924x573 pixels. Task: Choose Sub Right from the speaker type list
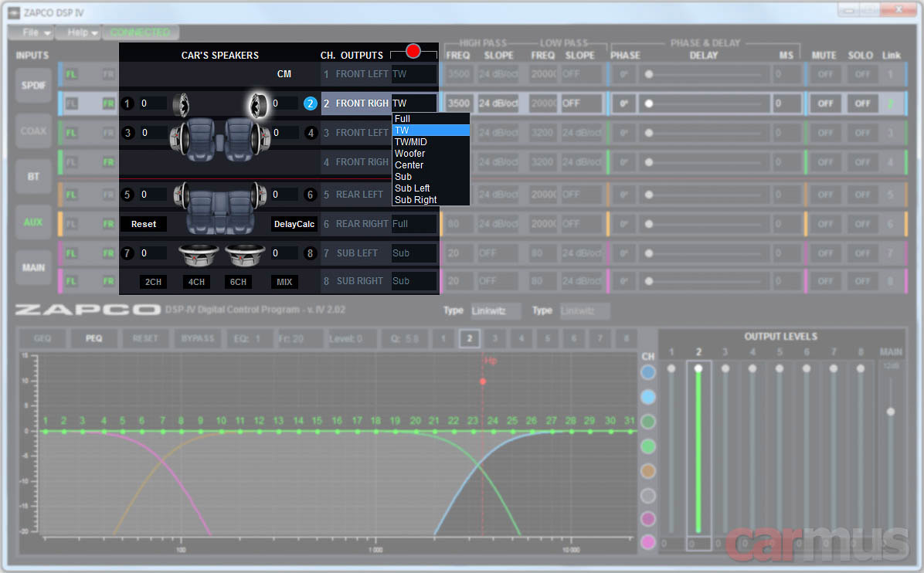431,200
